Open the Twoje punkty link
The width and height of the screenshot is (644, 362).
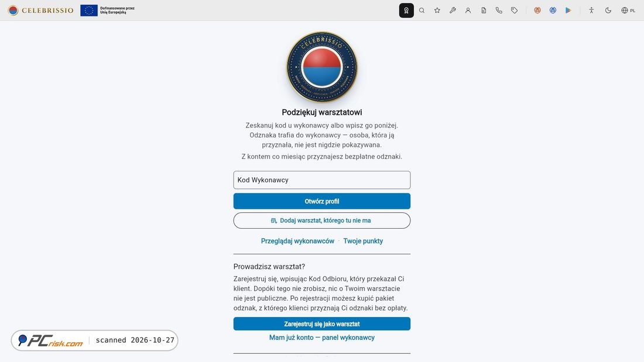coord(363,241)
